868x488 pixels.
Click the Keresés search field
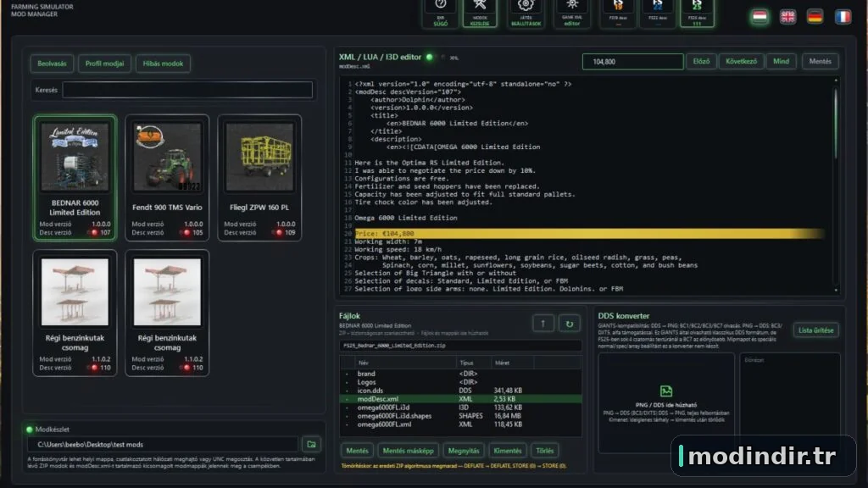coord(187,90)
